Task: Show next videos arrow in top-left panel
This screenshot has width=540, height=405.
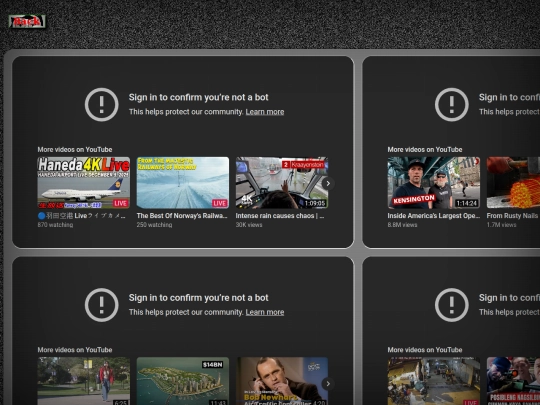Action: [x=328, y=183]
